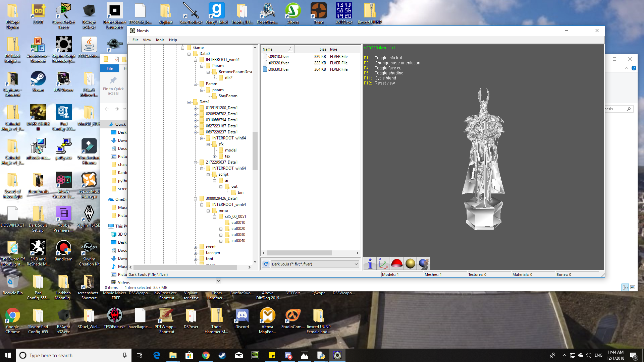Image resolution: width=644 pixels, height=362 pixels.
Task: Open the View menu in Noesis
Action: (x=147, y=40)
